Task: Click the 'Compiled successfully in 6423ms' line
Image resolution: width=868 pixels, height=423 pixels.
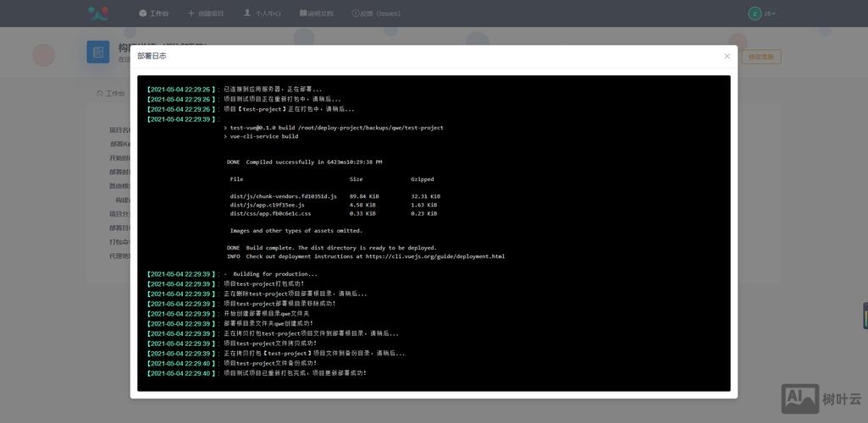Action: [305, 162]
